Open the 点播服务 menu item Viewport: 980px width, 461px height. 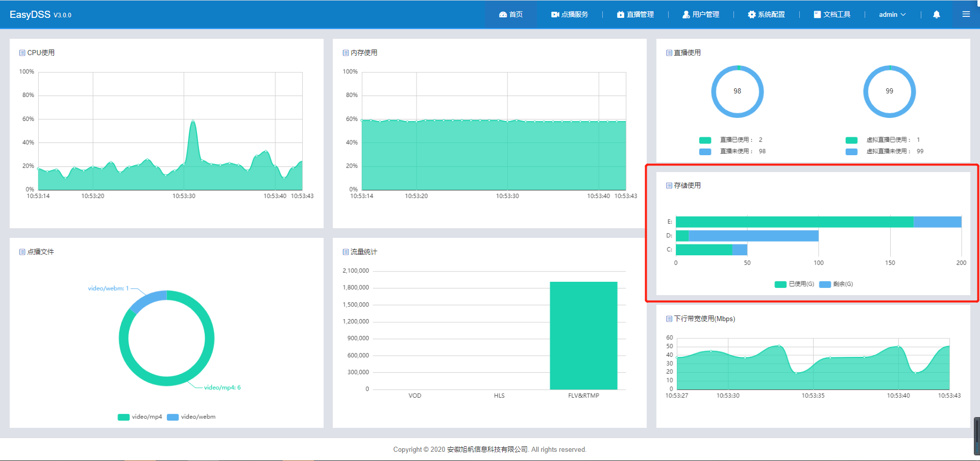(x=570, y=14)
